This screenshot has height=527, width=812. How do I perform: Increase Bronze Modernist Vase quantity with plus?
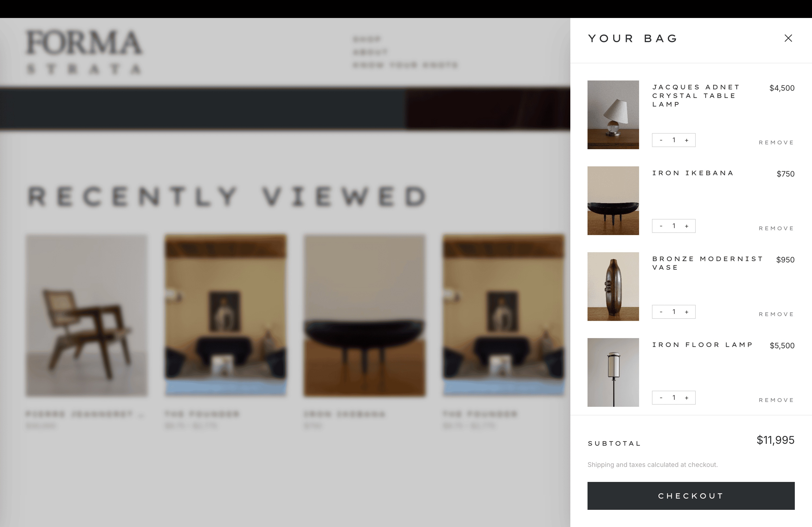[x=686, y=312]
